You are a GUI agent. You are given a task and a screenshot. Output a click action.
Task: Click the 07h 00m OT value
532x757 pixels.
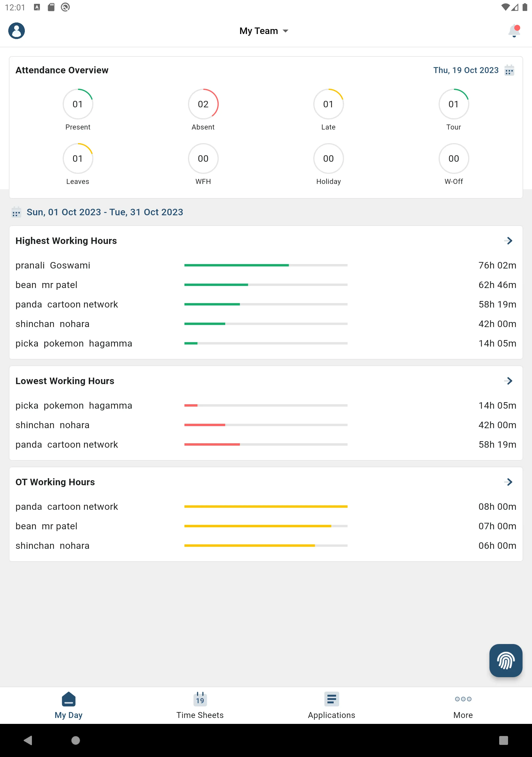point(497,526)
